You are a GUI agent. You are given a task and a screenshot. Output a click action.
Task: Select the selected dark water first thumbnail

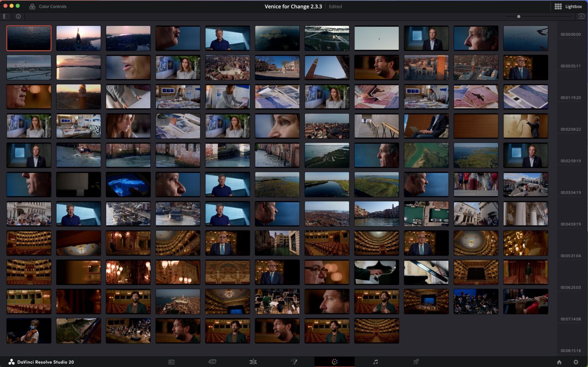click(29, 38)
